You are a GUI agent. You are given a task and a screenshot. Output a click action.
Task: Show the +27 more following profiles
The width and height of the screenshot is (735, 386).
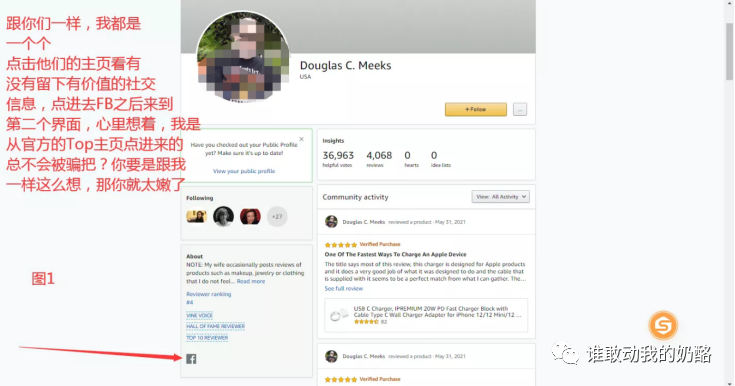coord(277,217)
